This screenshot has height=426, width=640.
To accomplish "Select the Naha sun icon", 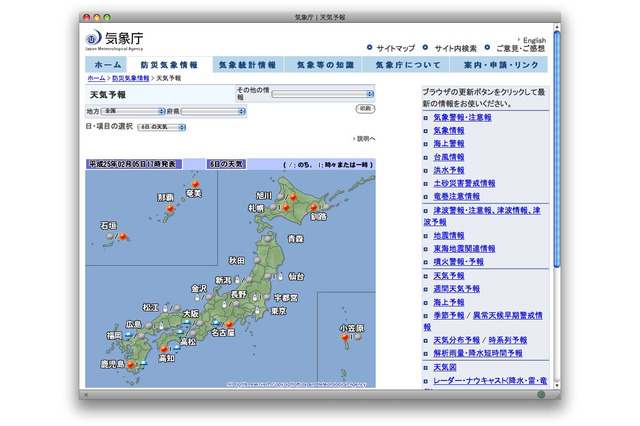I will pos(167,210).
